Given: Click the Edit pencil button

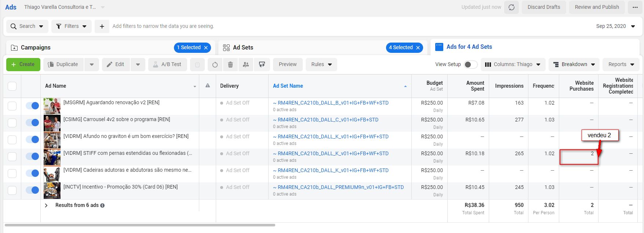Looking at the screenshot, I should [116, 65].
